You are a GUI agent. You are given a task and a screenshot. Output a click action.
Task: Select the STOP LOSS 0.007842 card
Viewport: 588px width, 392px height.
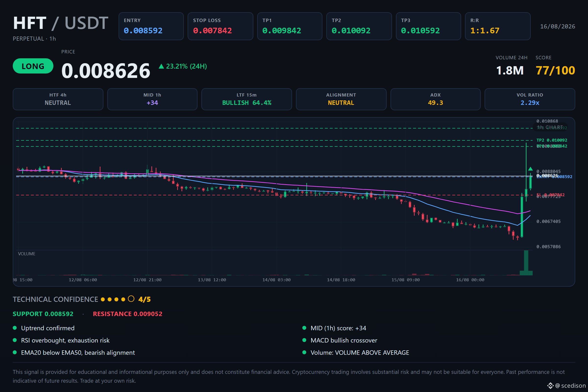click(220, 26)
